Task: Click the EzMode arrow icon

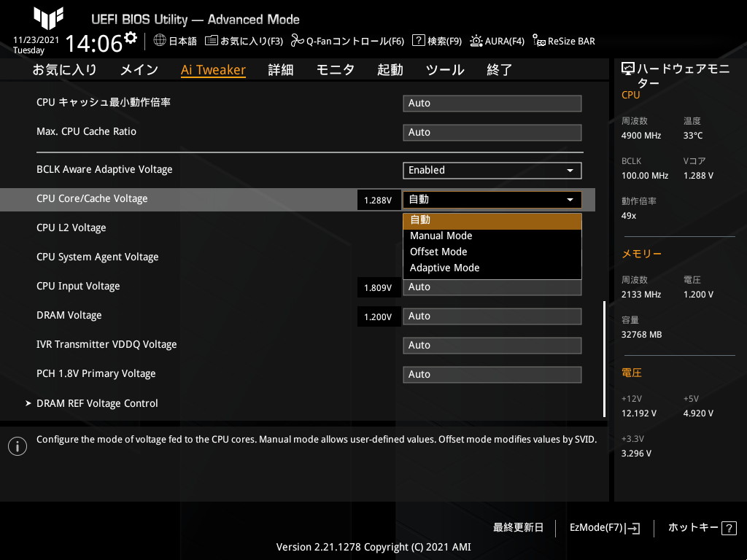Action: tap(632, 528)
